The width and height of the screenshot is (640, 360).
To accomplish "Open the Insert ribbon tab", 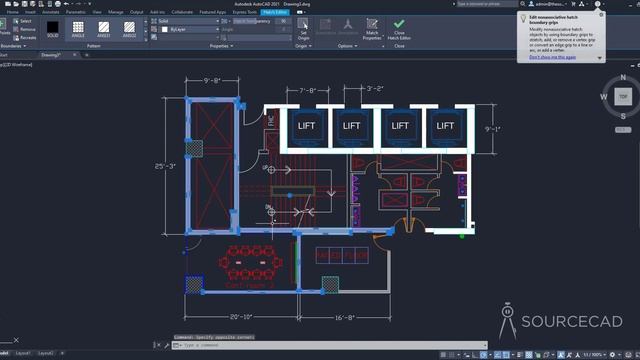I will coord(30,12).
